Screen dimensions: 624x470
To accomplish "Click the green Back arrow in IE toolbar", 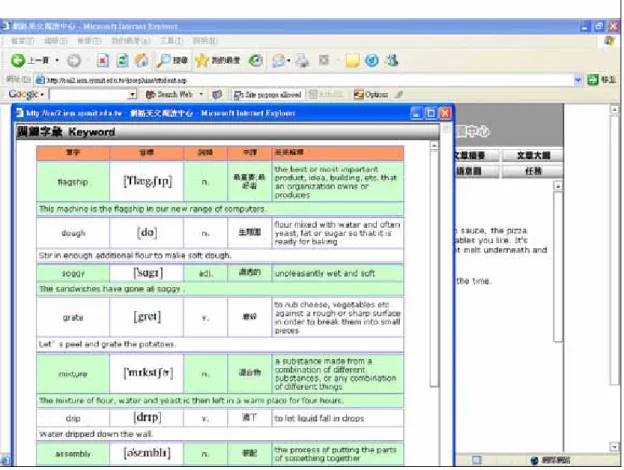I will coord(18,60).
